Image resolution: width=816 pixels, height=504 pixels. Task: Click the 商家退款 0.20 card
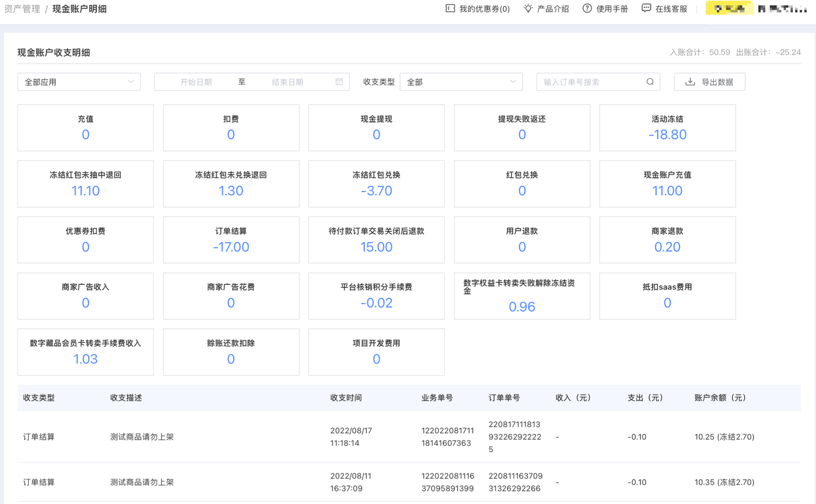667,240
